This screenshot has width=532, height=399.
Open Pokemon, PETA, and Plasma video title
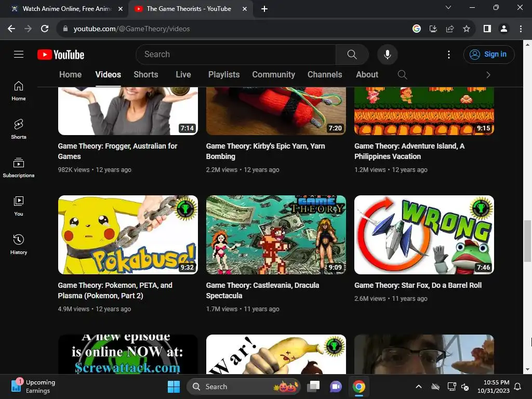[115, 290]
